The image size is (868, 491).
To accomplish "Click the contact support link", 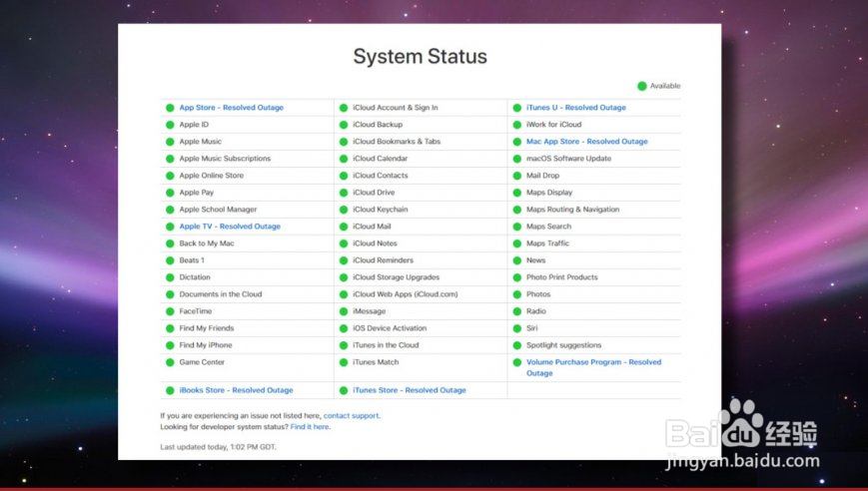I will (352, 416).
